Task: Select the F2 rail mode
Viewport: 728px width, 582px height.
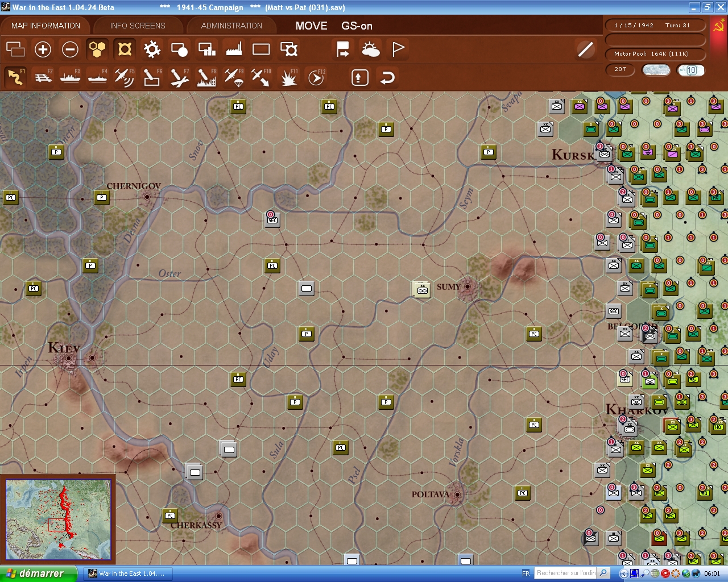Action: (43, 77)
